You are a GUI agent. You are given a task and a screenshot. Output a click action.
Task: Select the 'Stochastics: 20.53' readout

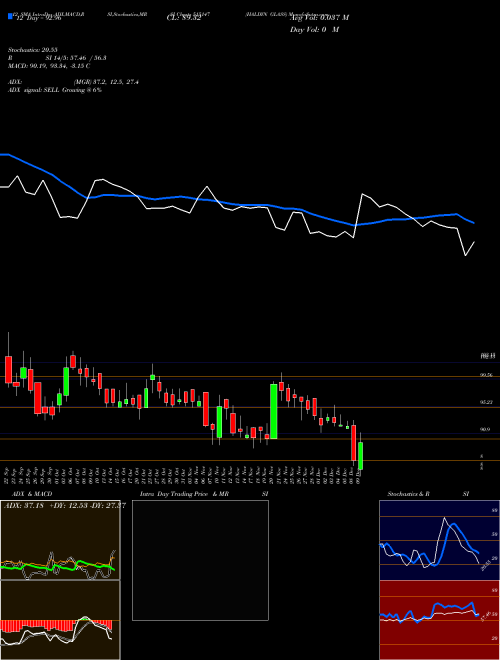tap(33, 50)
